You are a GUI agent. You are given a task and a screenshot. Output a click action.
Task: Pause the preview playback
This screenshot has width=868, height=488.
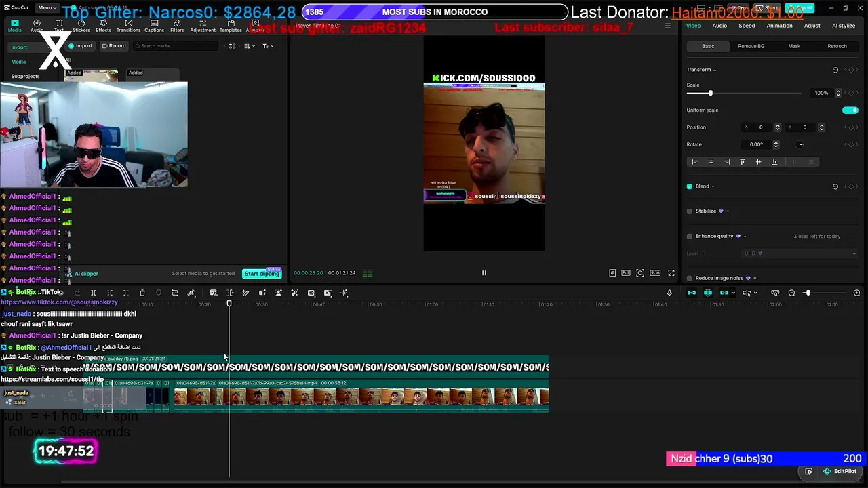tap(484, 273)
